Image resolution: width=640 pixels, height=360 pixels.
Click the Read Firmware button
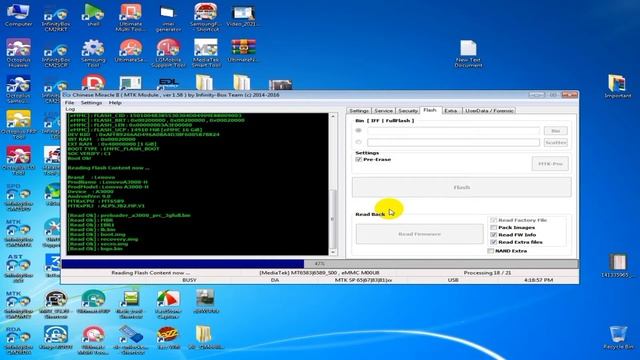coord(420,234)
